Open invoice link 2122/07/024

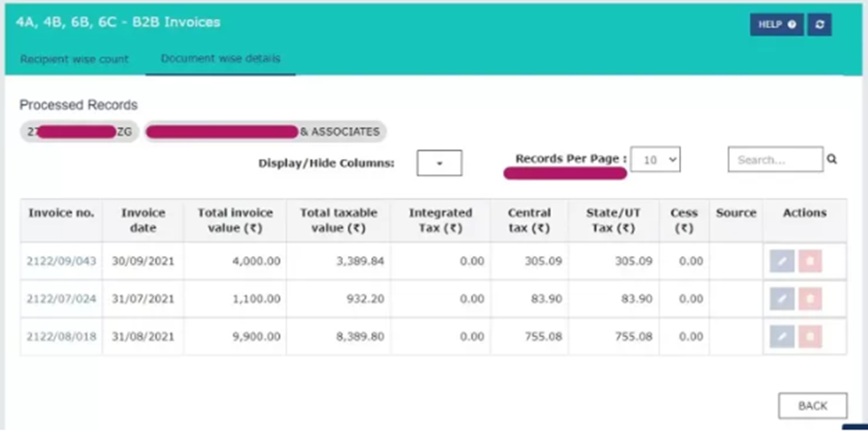pos(61,300)
